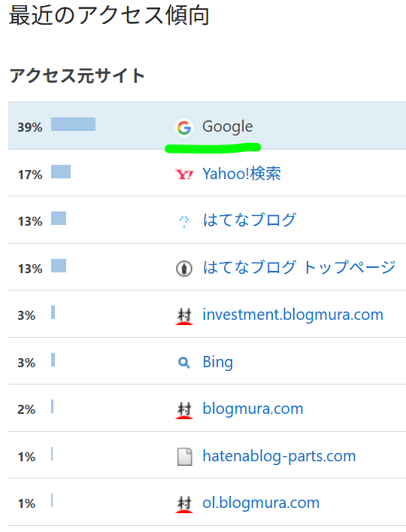Image resolution: width=406 pixels, height=532 pixels.
Task: Click the Google logo icon
Action: coord(184,128)
